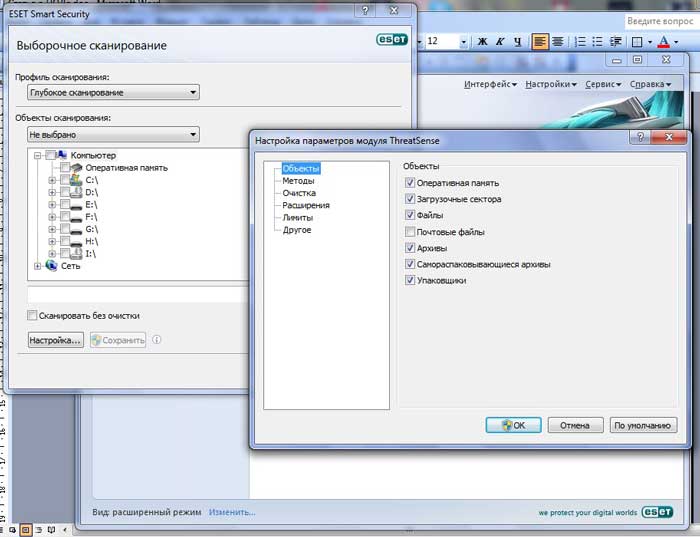The width and height of the screenshot is (700, 537).
Task: Apply bulleted list in Word toolbar
Action: 597,42
